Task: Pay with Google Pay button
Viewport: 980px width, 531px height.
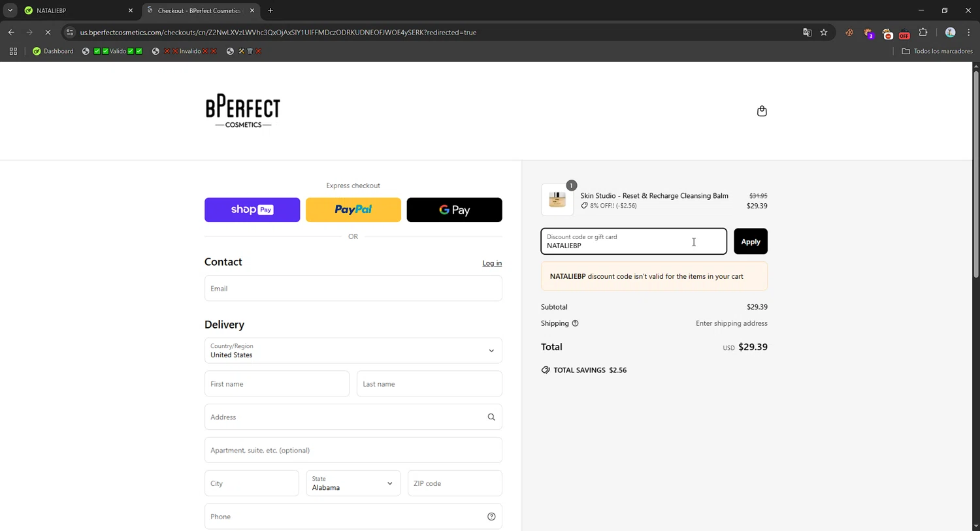Action: 455,210
